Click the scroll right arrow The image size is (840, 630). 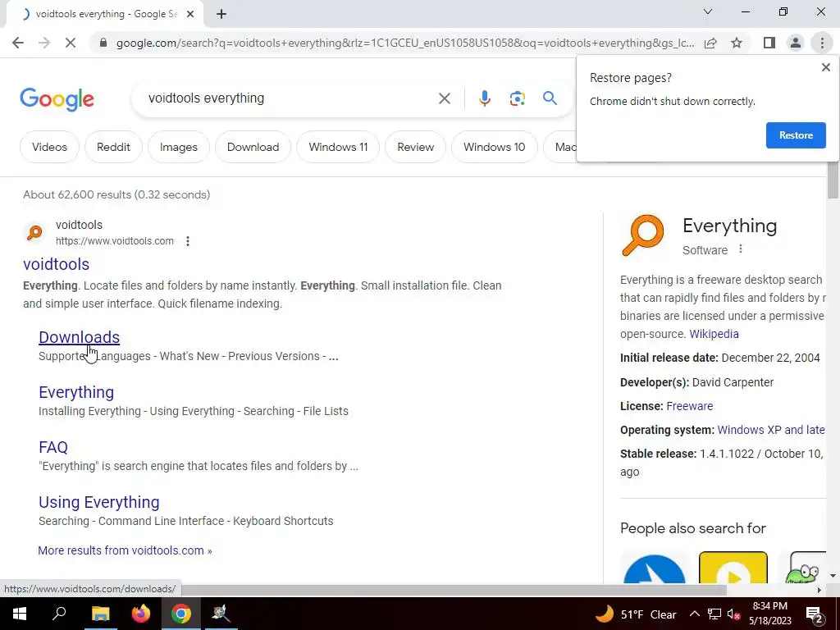(x=819, y=590)
